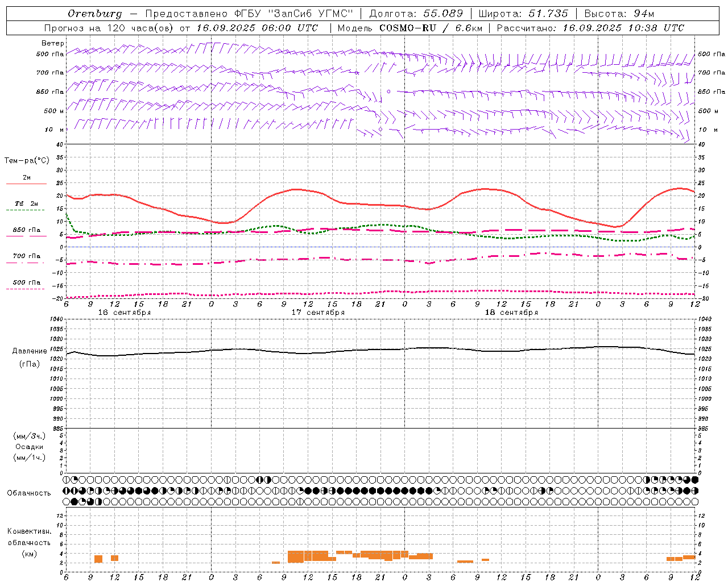
Task: Select the '(мм/3ч.)' precipitation unit label
Action: point(29,436)
